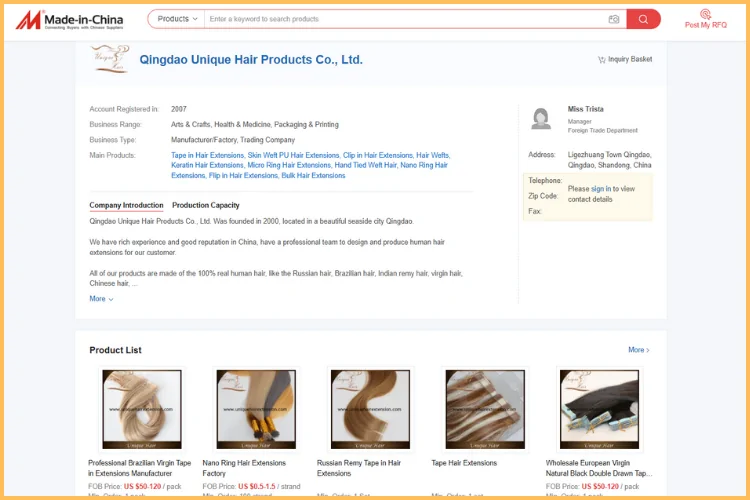750x500 pixels.
Task: Open Keratin Hair Extensions link
Action: (208, 165)
